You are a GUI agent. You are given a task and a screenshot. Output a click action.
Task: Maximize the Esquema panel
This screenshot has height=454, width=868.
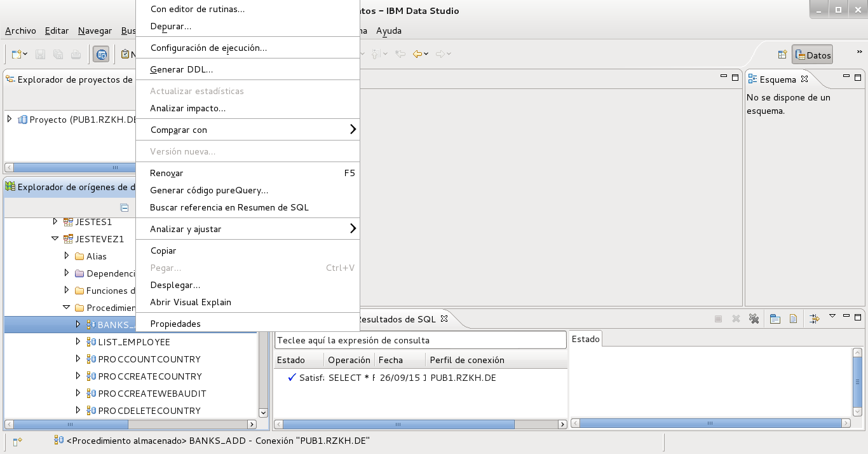coord(858,77)
